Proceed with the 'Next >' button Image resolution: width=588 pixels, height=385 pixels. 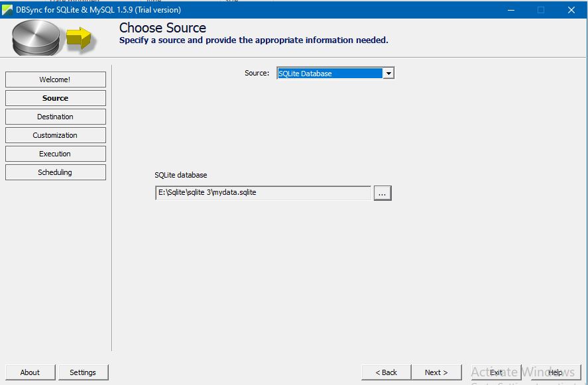[x=436, y=372]
